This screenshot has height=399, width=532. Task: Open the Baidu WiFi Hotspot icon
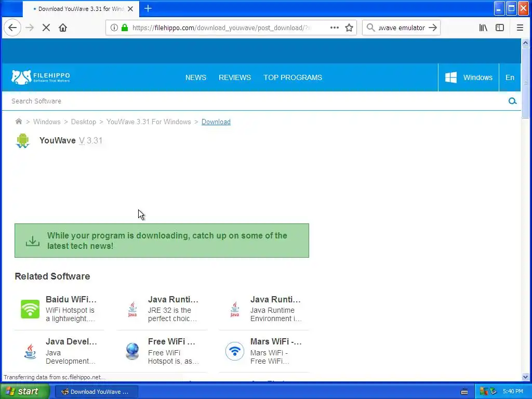(30, 309)
